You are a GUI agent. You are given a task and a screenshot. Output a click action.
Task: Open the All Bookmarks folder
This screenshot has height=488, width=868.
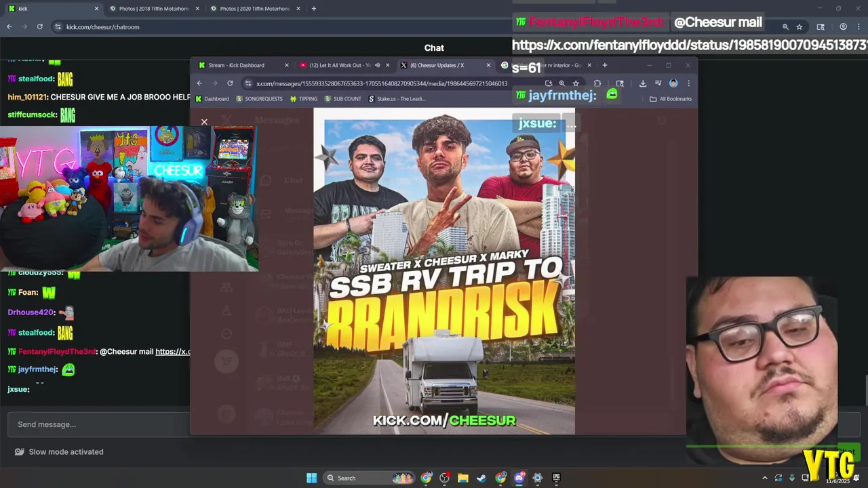[x=670, y=99]
